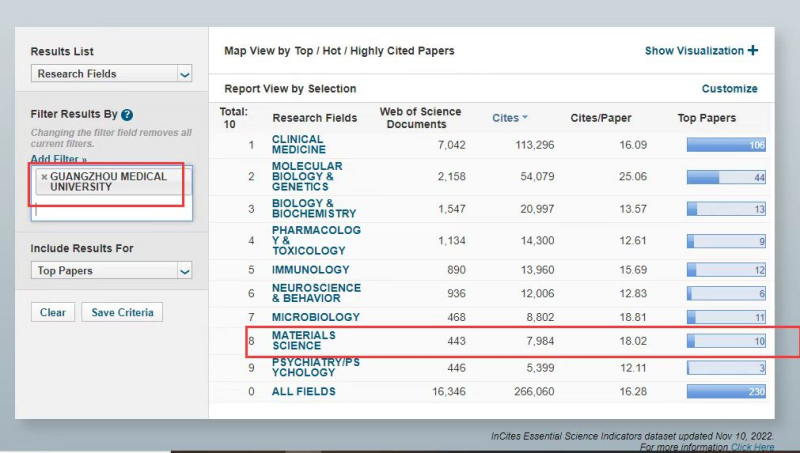Open the All Fields row link
Viewport: 800px width, 453px height.
pyautogui.click(x=304, y=392)
